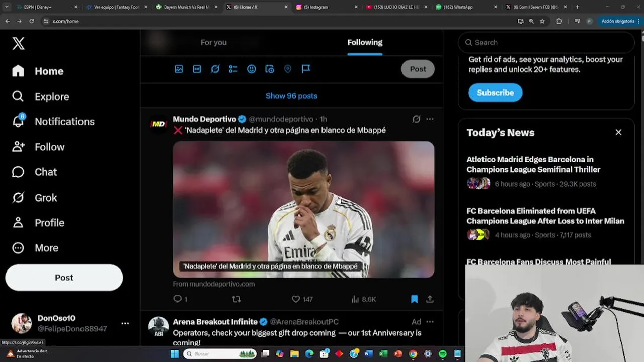Switch to the For you tab
The width and height of the screenshot is (644, 362).
[x=213, y=42]
